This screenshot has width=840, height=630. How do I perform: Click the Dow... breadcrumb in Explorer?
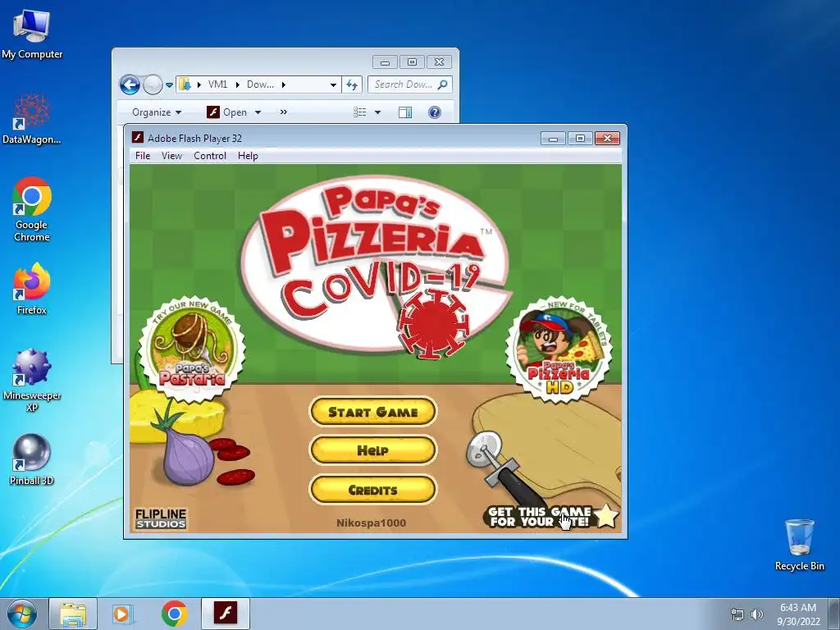tap(260, 84)
